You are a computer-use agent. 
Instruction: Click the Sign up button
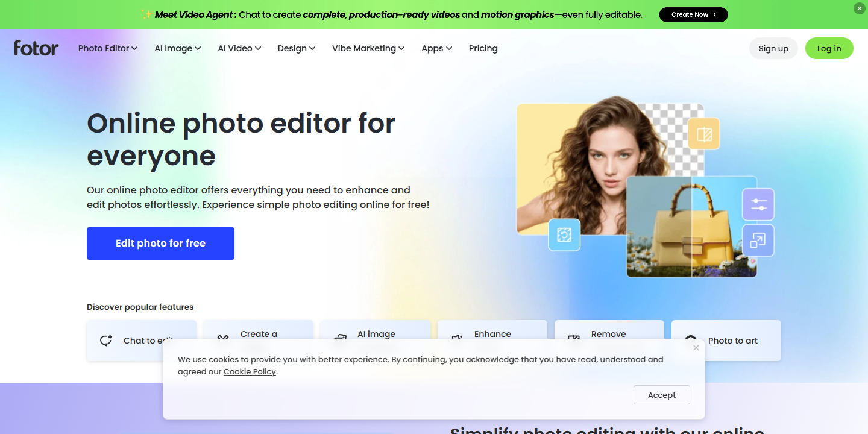[x=773, y=49]
